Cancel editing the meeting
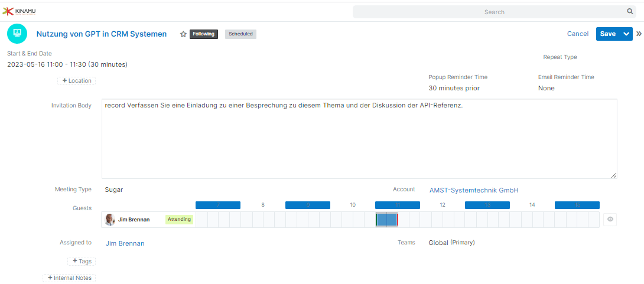644x284 pixels. pyautogui.click(x=577, y=34)
